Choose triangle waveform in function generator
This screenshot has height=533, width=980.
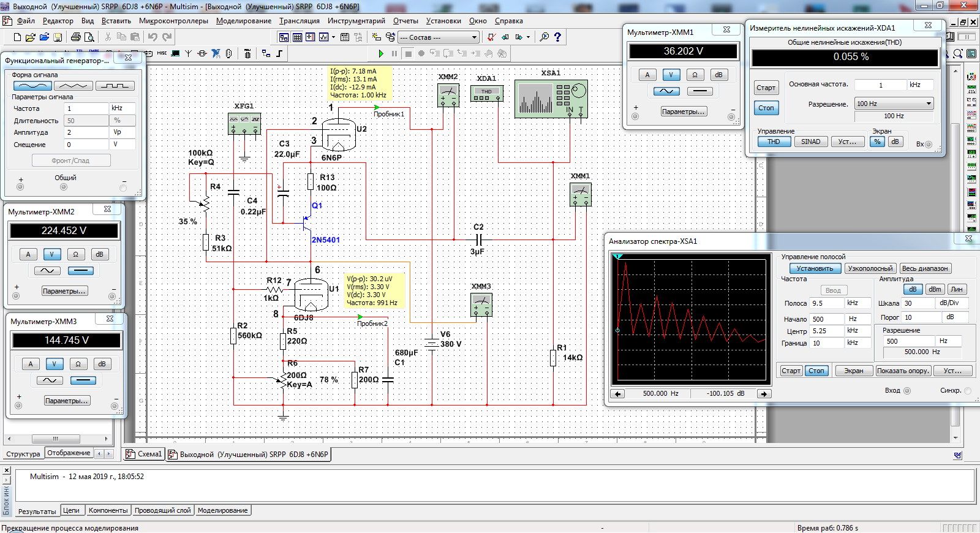pyautogui.click(x=73, y=86)
